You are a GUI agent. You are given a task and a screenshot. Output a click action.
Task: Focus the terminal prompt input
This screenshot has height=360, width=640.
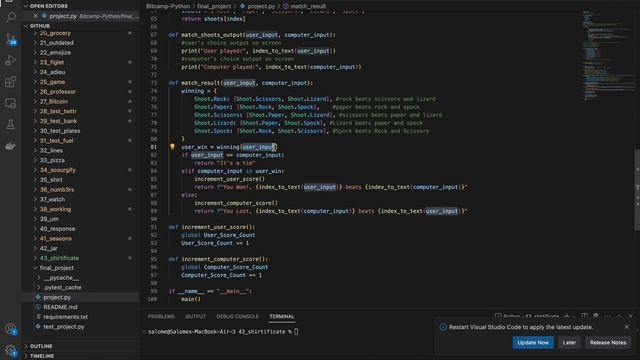tap(296, 331)
